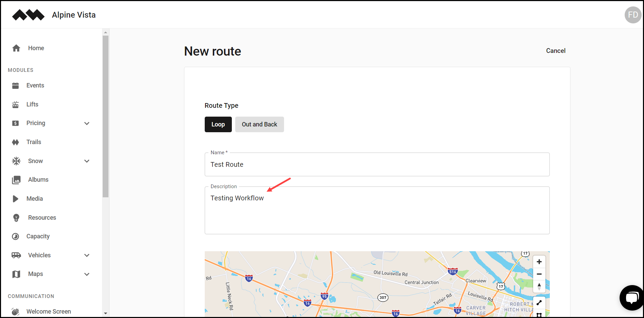Select the Events calendar icon in sidebar
Screen dimensions: 644x318
click(16, 85)
